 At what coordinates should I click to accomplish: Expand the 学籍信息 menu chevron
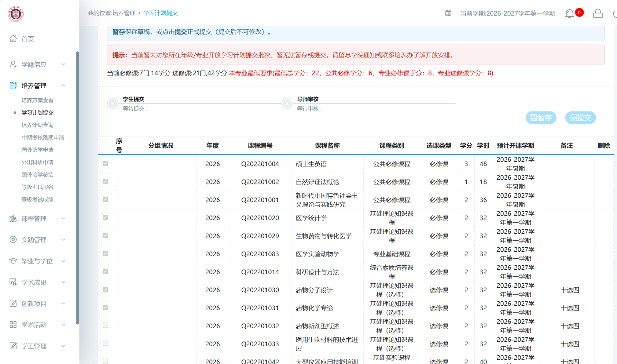(63, 64)
